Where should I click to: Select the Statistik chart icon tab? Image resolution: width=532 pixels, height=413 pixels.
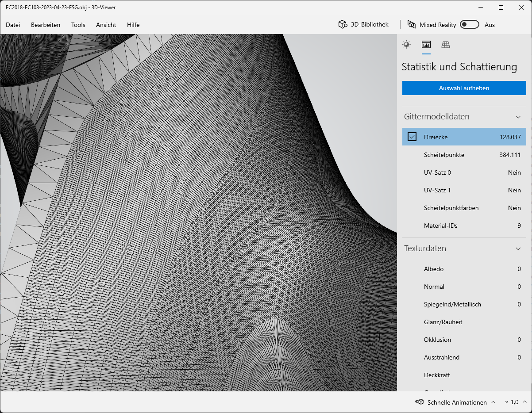pos(426,45)
